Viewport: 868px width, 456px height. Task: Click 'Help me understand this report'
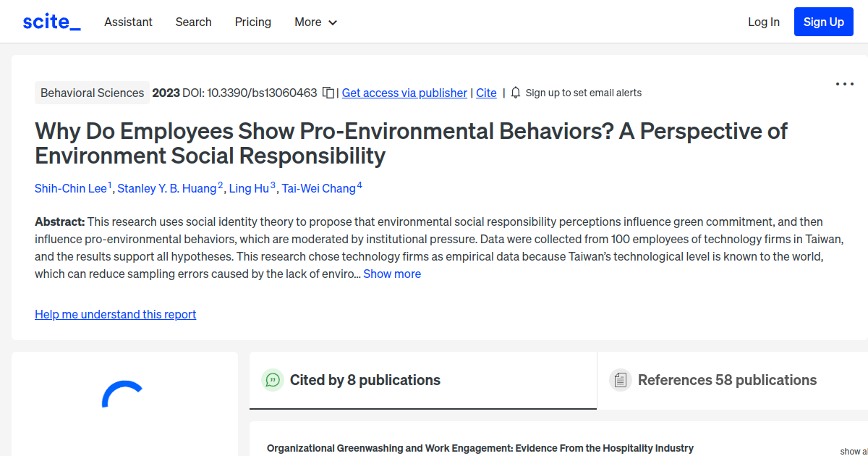(115, 314)
